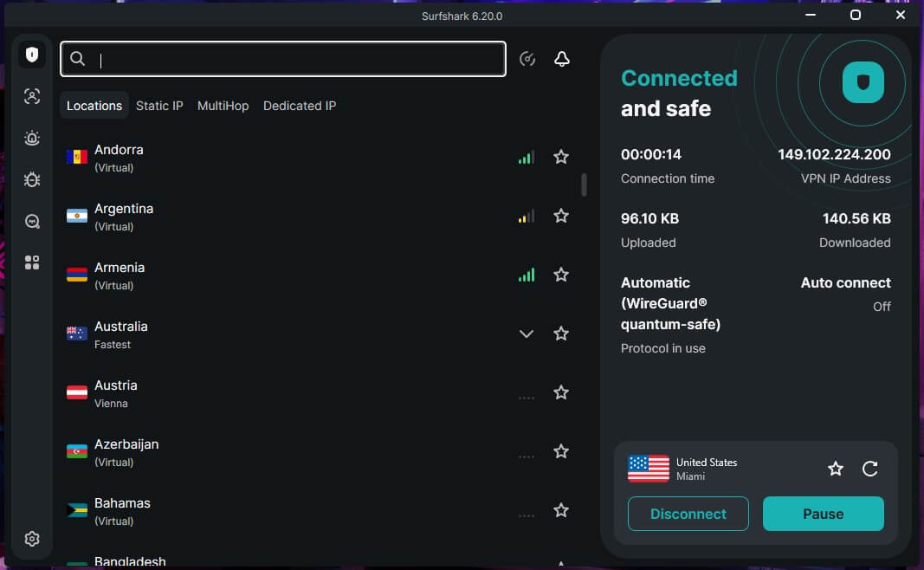Image resolution: width=924 pixels, height=570 pixels.
Task: Open the notifications bell
Action: coord(562,59)
